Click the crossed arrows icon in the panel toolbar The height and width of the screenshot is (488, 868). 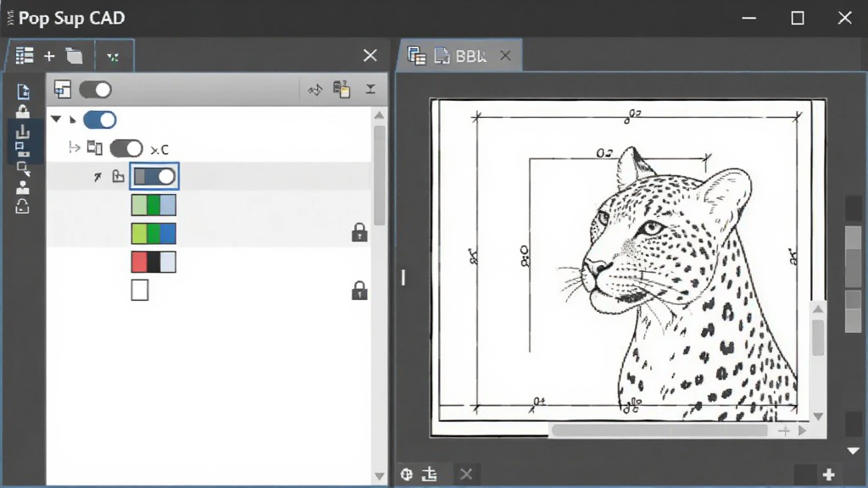tap(315, 90)
